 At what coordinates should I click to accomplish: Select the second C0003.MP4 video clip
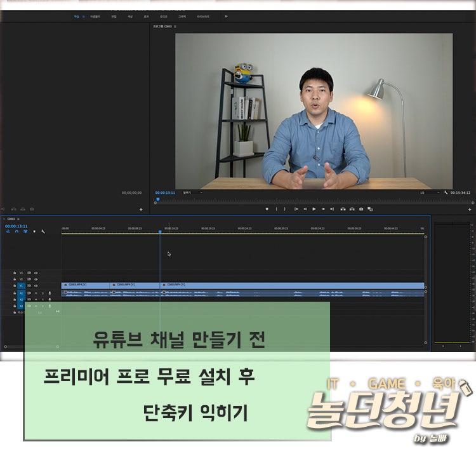[135, 286]
